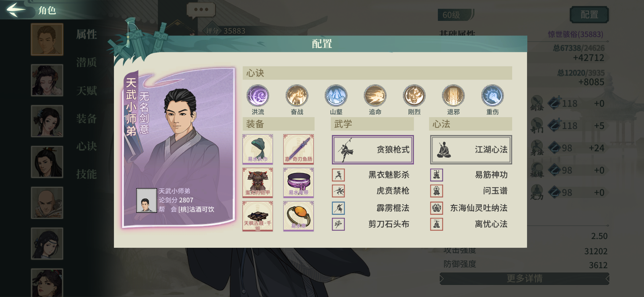
Task: Open the chat bubble ellipsis icon
Action: pyautogui.click(x=201, y=10)
